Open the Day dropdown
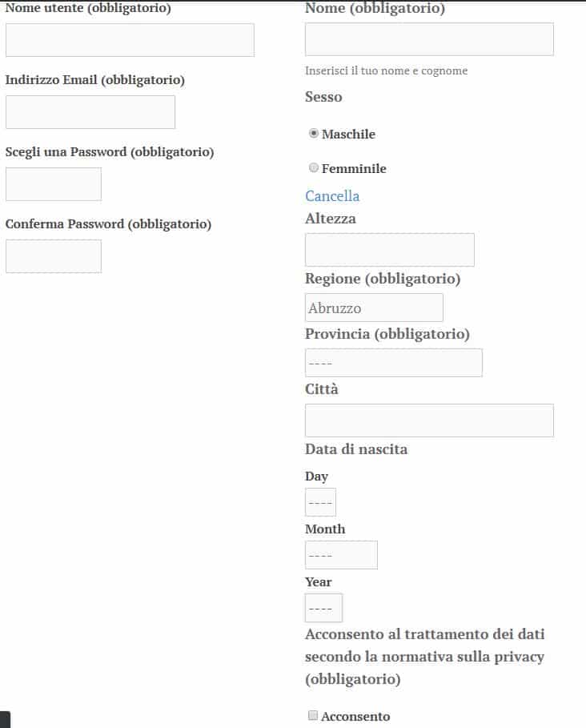 [x=320, y=502]
